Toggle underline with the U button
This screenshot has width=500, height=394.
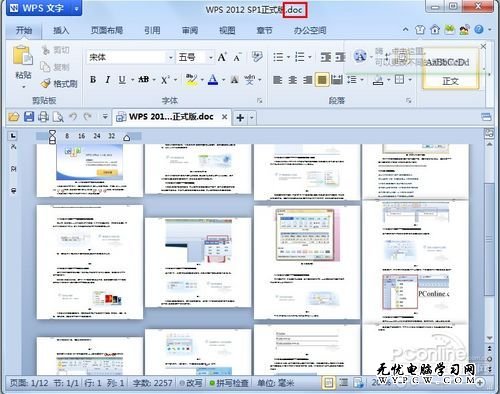click(x=122, y=80)
